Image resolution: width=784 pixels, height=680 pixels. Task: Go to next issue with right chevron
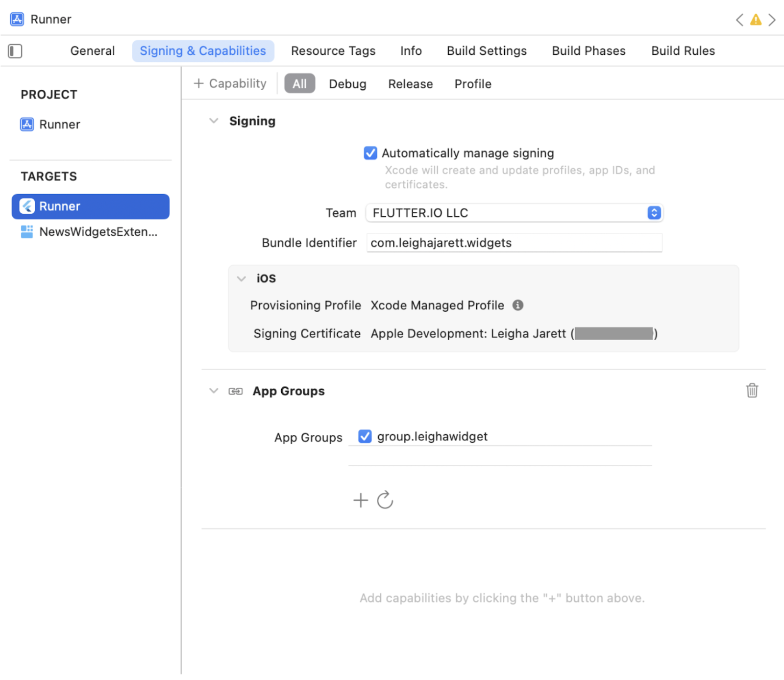[x=772, y=20]
